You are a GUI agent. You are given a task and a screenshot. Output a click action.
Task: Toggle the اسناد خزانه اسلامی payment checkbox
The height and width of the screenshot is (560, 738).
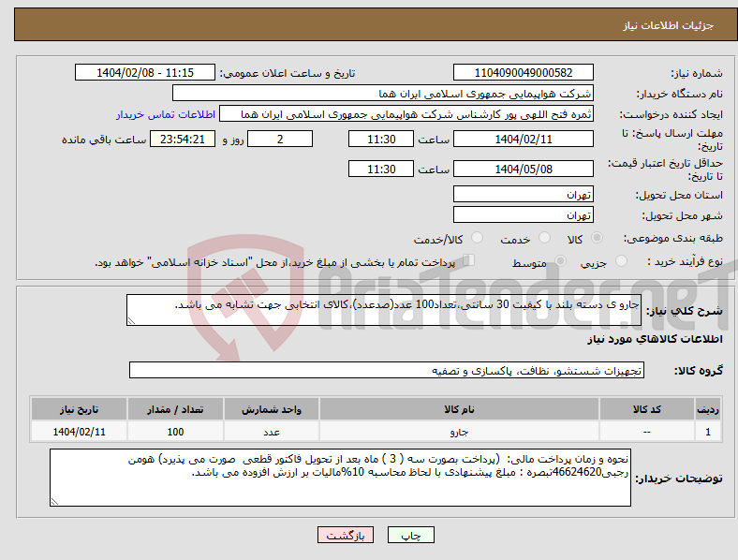coord(469,260)
